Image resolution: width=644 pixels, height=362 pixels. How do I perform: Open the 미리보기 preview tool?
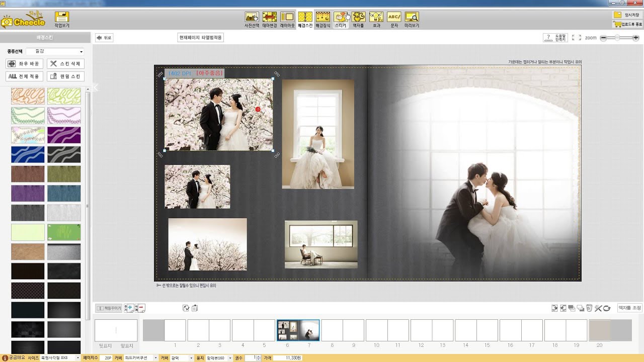coord(412,20)
